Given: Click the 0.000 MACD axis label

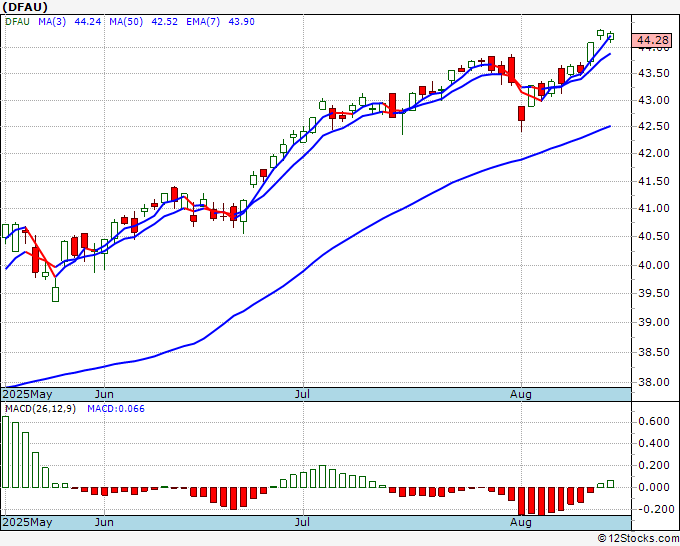Looking at the screenshot, I should click(654, 487).
